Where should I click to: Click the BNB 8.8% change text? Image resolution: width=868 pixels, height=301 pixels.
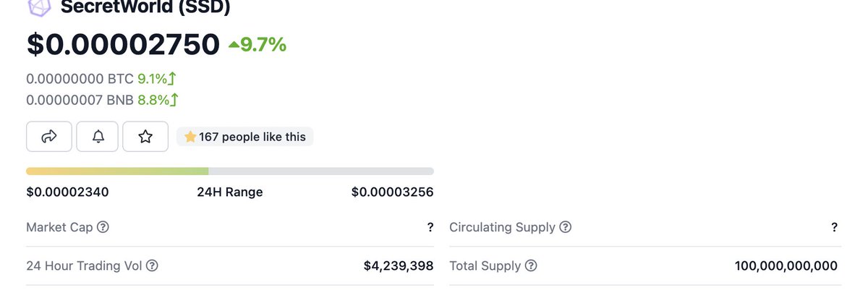(x=158, y=100)
